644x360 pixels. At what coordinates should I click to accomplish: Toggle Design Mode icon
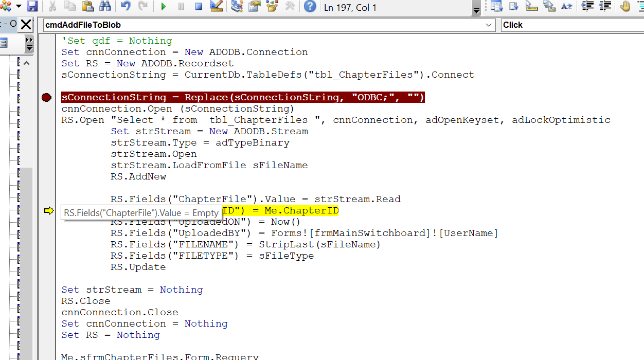(217, 7)
